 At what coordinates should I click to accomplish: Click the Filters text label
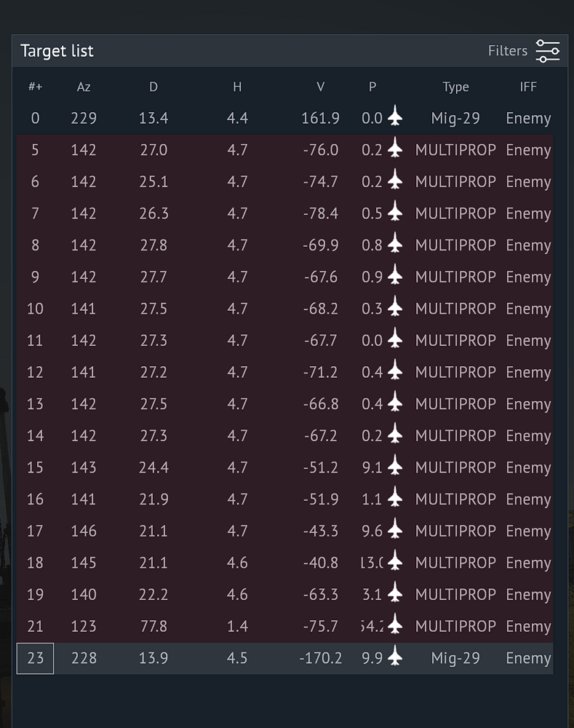(x=507, y=51)
